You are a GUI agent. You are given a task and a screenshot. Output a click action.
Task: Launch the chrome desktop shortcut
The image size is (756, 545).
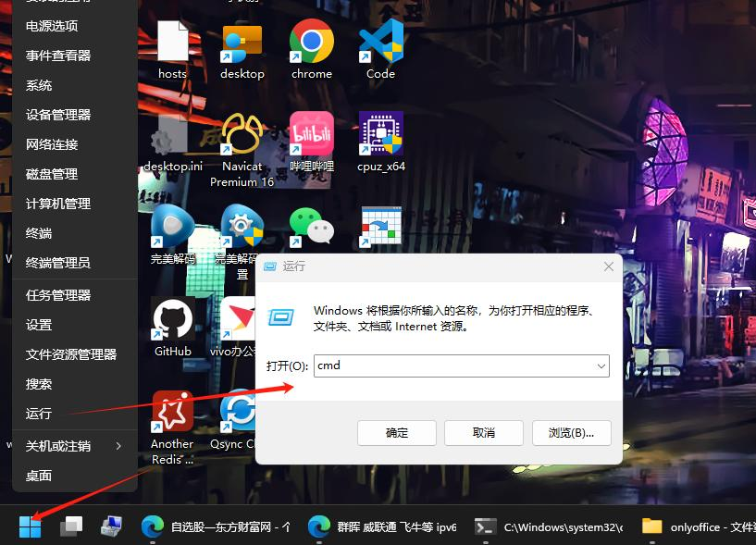(312, 42)
